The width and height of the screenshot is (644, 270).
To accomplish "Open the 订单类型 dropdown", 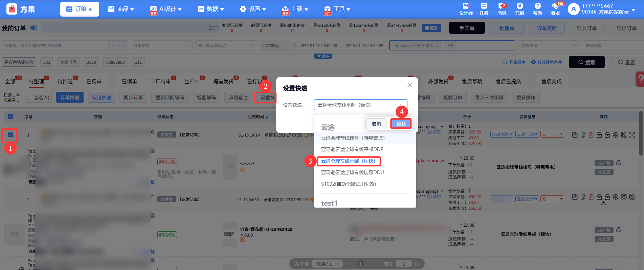I will (162, 45).
